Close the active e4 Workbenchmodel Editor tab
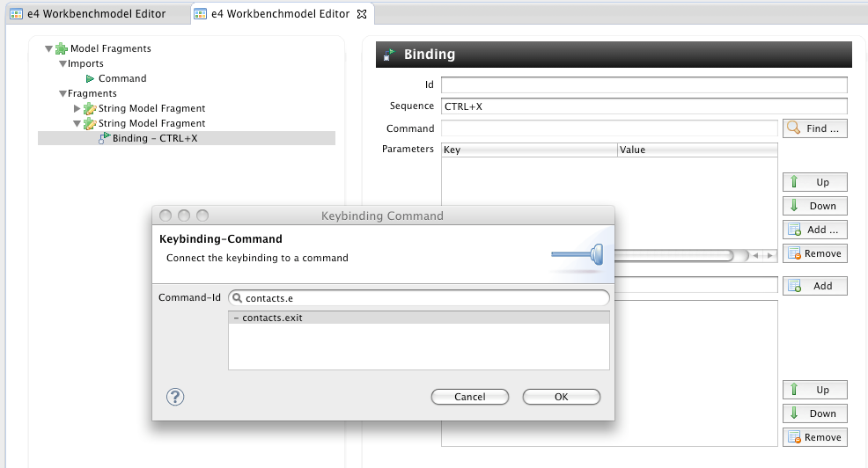 click(362, 14)
